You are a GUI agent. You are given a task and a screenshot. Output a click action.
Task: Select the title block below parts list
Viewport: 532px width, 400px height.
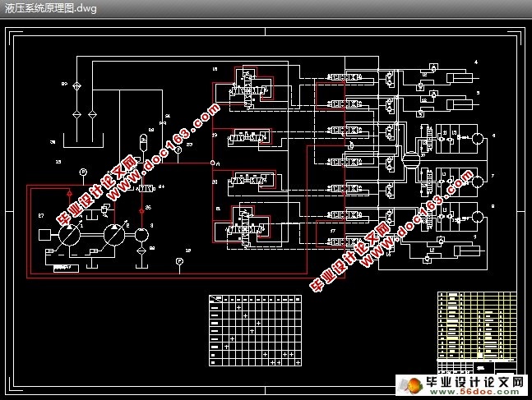point(477,367)
